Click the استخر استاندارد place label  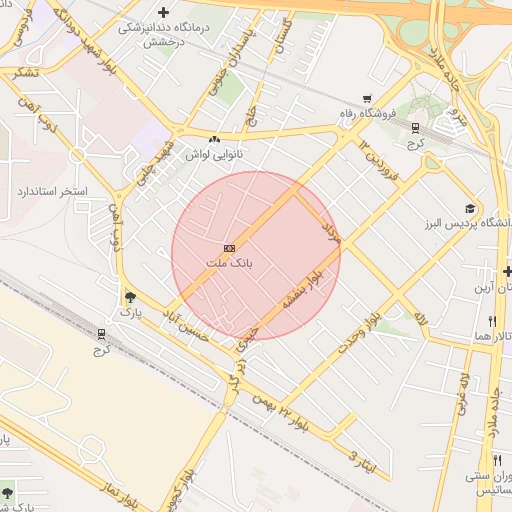(x=52, y=192)
